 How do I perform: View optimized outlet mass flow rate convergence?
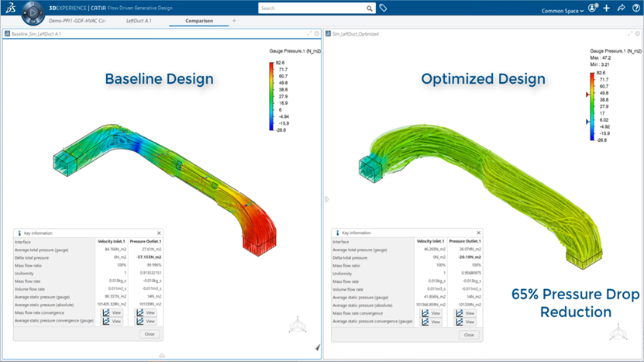tap(465, 313)
